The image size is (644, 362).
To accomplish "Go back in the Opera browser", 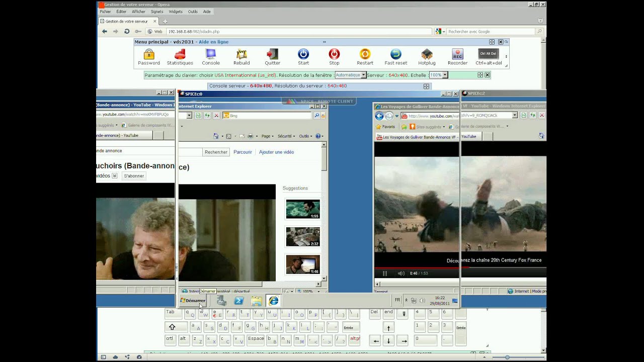I will coord(105,31).
